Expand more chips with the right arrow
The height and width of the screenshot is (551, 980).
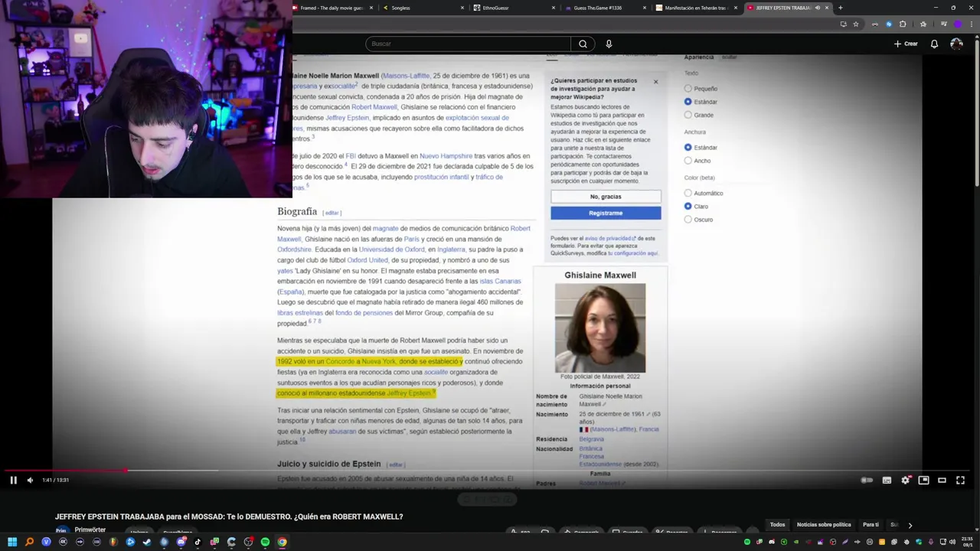pyautogui.click(x=910, y=525)
